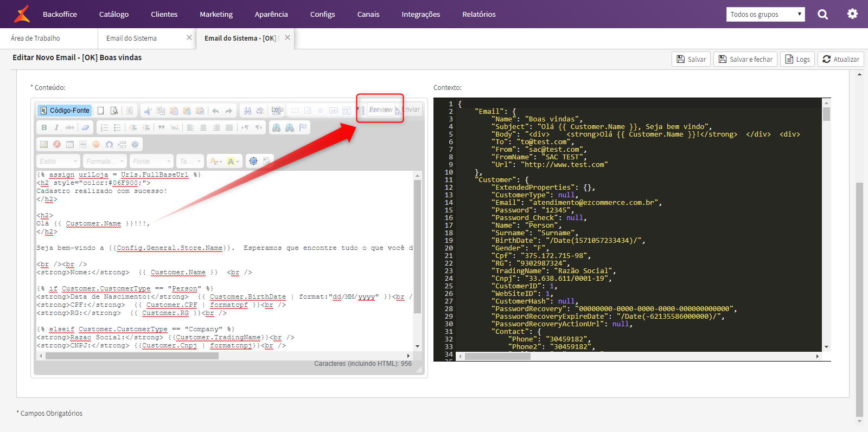The image size is (868, 432).
Task: Insert checkbox form element icon
Action: 308,111
